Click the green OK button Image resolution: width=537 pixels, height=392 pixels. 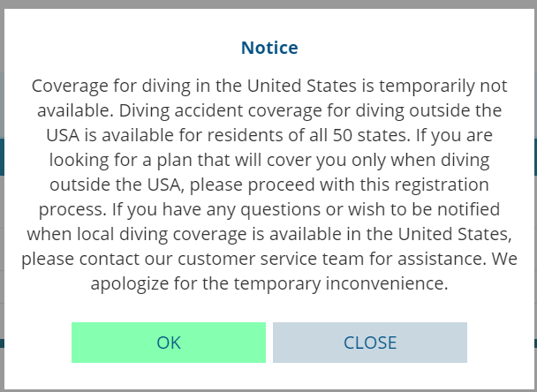coord(168,343)
